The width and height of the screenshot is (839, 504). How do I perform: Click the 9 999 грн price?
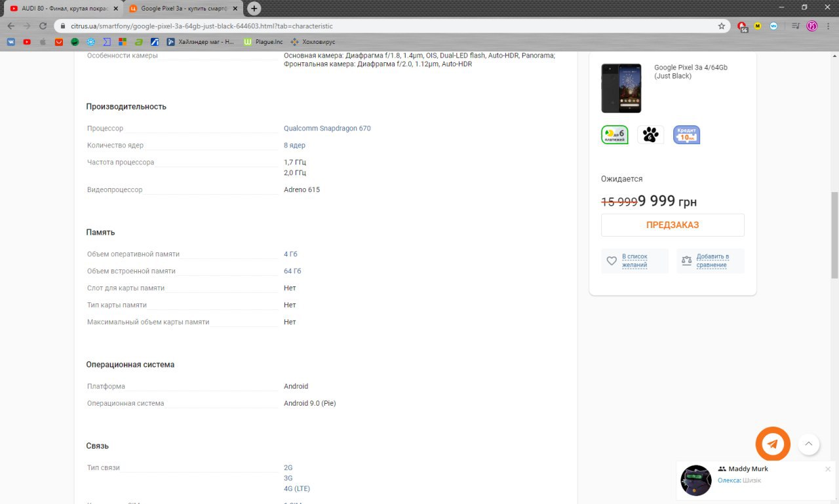[667, 201]
